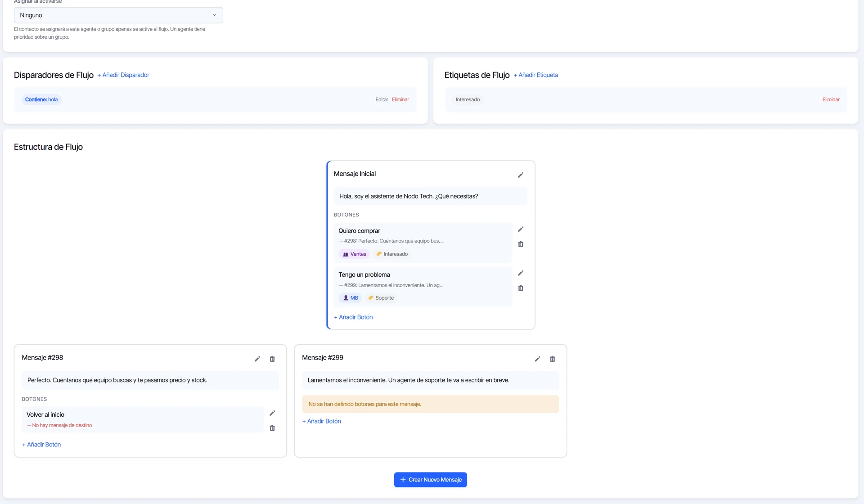Click the '#298: Perfecto. Cuéntanos' destination text
This screenshot has width=864, height=504.
click(391, 241)
